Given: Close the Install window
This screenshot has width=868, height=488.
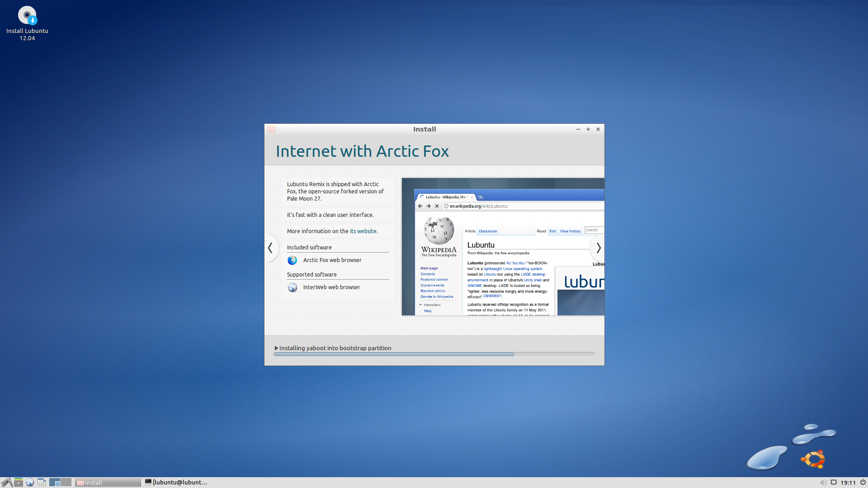Looking at the screenshot, I should (598, 129).
